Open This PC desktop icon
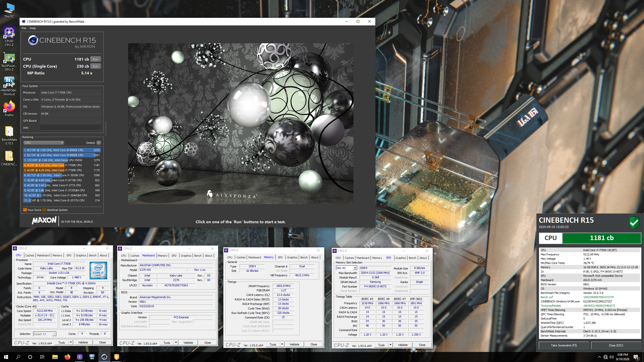The image size is (644, 362). coord(9,11)
